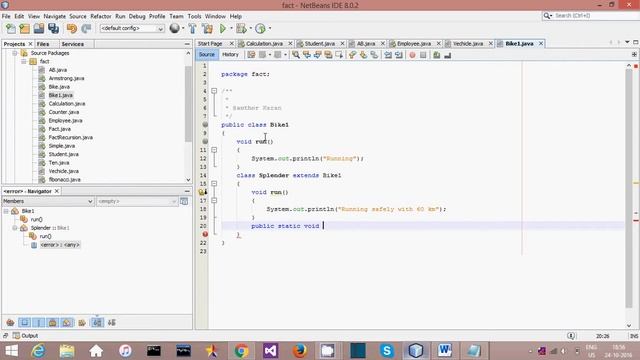This screenshot has height=360, width=640.
Task: Click the Start Macro Recording red icon
Action: (x=412, y=55)
